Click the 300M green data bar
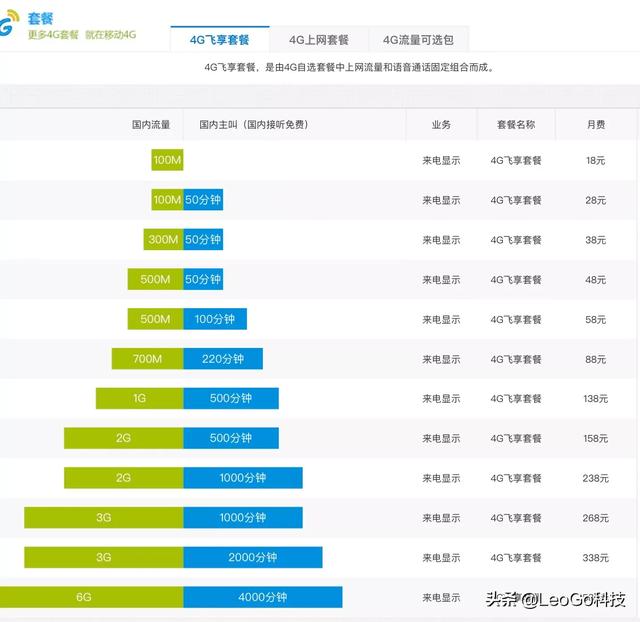This screenshot has height=622, width=640. (163, 239)
